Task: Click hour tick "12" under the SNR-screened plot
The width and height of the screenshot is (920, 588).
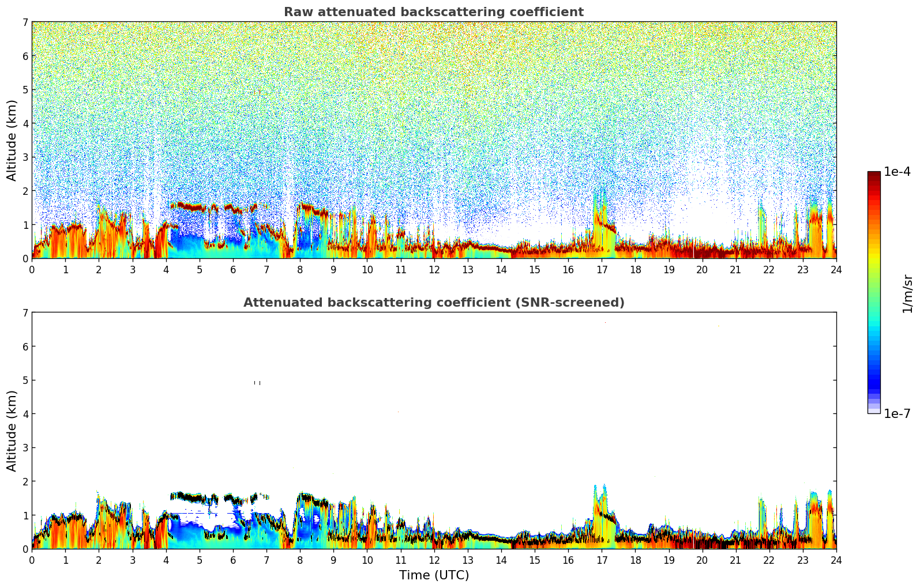Action: click(434, 560)
